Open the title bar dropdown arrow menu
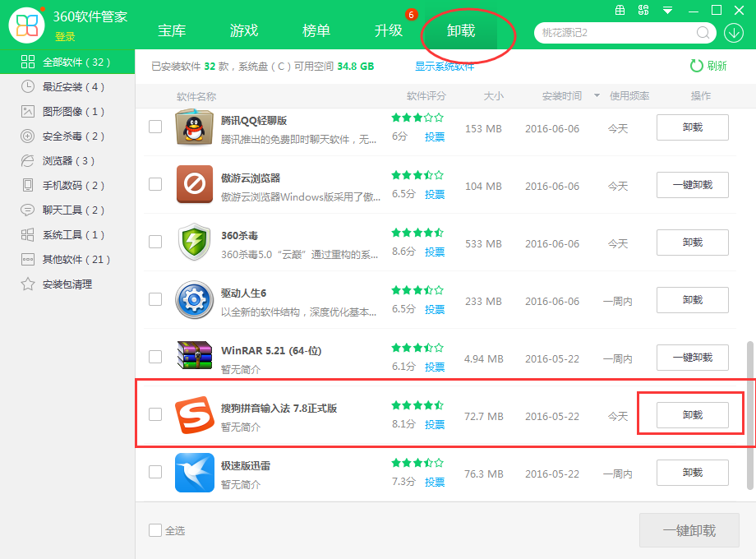756x559 pixels. (x=666, y=11)
